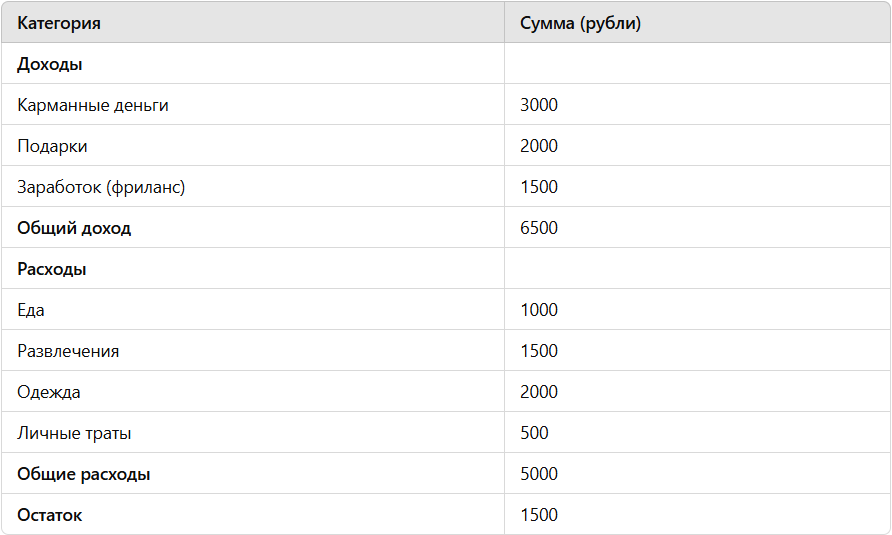Image resolution: width=892 pixels, height=535 pixels.
Task: Select the 6500 total income value
Action: (x=539, y=228)
